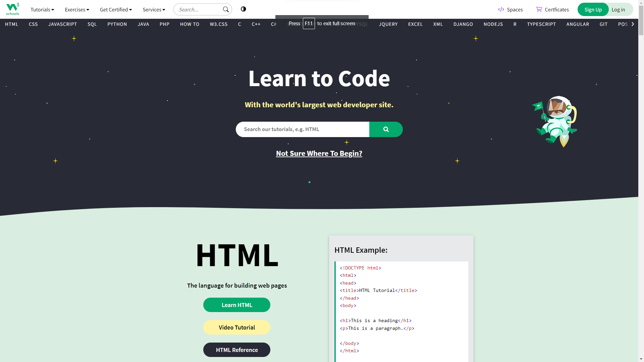644x362 pixels.
Task: Open ANGULAR topic
Action: click(578, 24)
